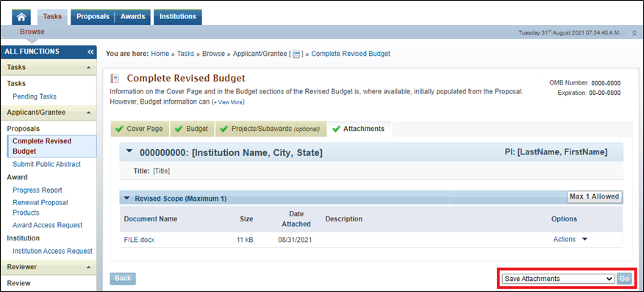Open the FILE.docx document link
The height and width of the screenshot is (292, 644).
tap(139, 240)
